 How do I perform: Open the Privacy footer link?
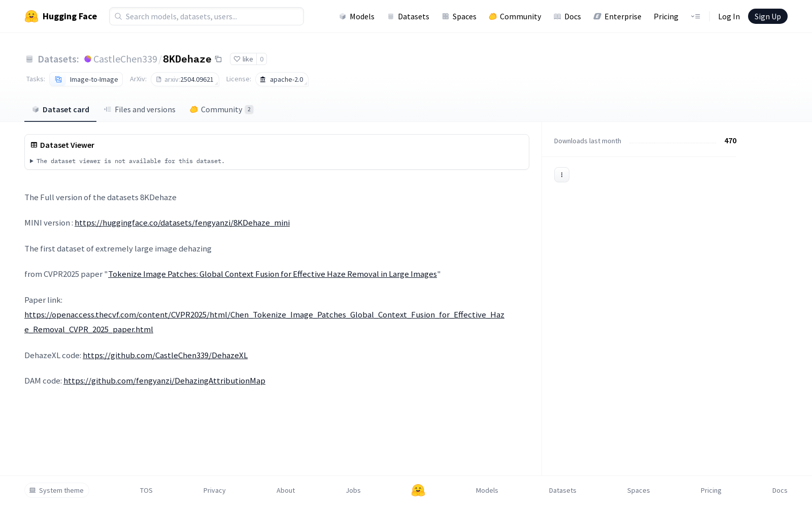point(215,490)
